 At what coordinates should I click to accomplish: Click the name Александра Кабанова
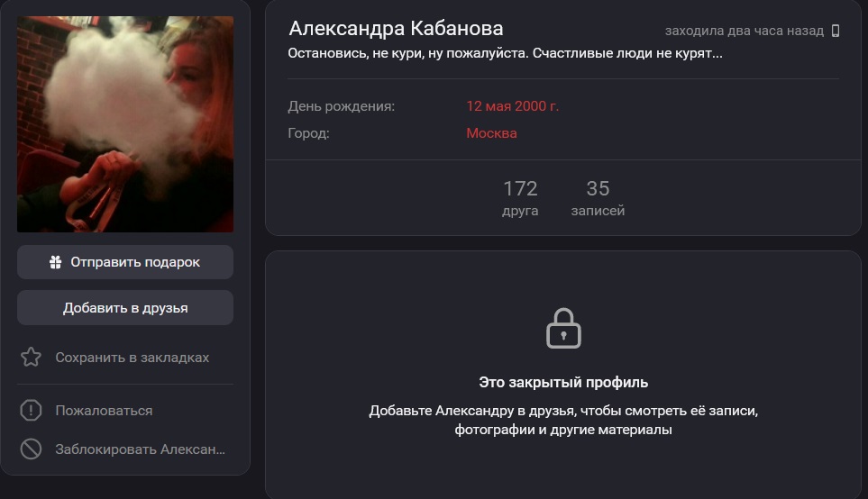[397, 28]
